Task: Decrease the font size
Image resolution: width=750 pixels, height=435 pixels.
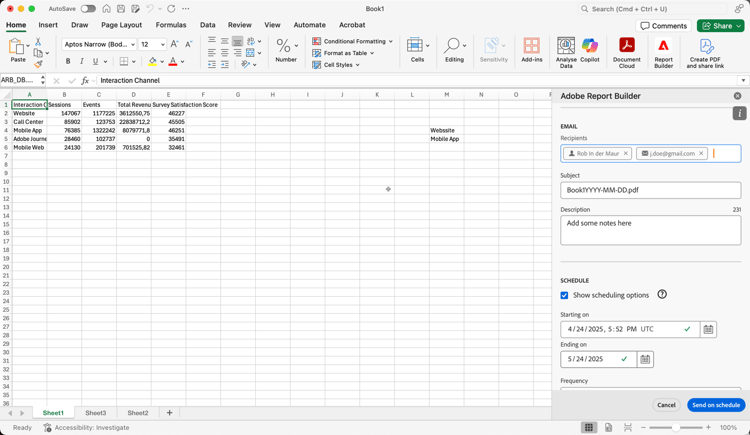Action: tap(188, 44)
